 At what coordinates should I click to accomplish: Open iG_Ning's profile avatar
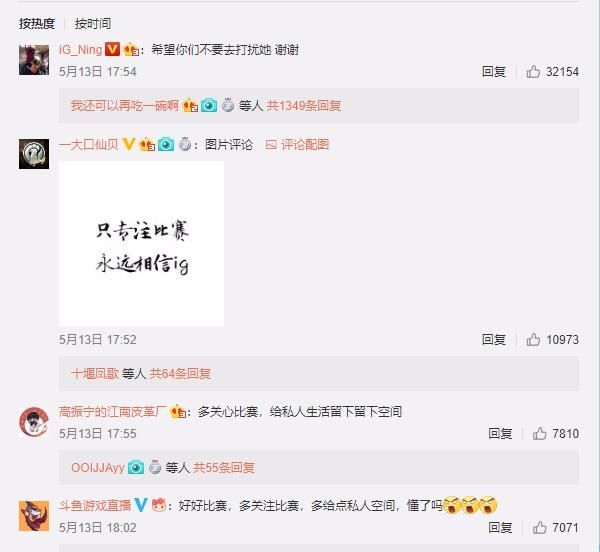[34, 60]
